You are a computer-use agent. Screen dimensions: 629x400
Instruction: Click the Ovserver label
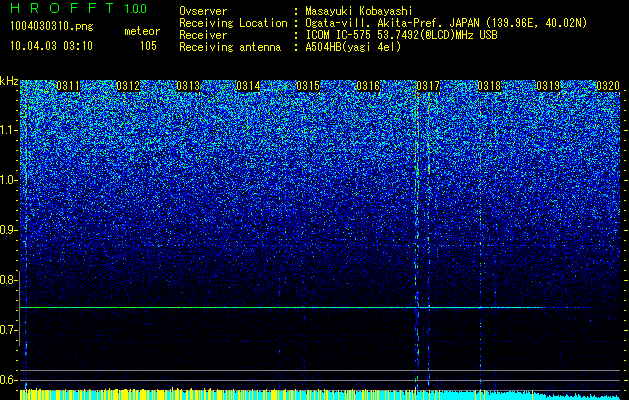click(203, 11)
